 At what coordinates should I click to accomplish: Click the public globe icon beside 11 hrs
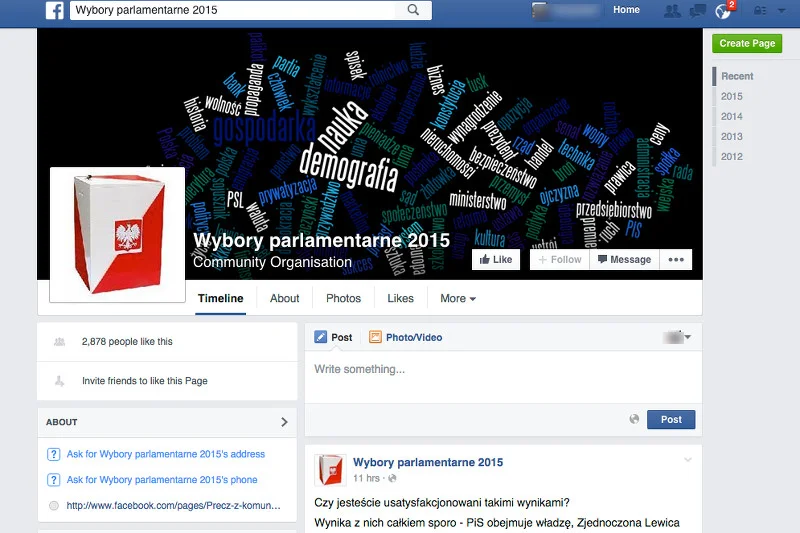pyautogui.click(x=392, y=478)
